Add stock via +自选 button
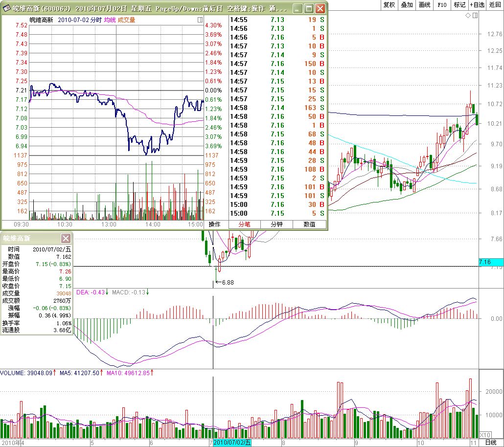 (x=477, y=4)
